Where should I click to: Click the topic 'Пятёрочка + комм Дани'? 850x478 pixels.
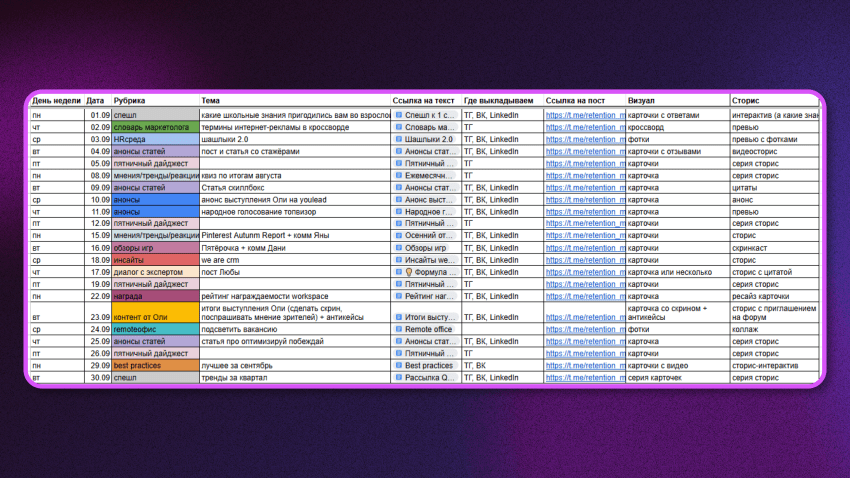243,248
